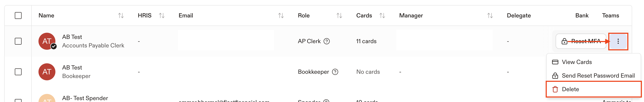
Task: Sort the table by Name column
Action: (x=121, y=16)
